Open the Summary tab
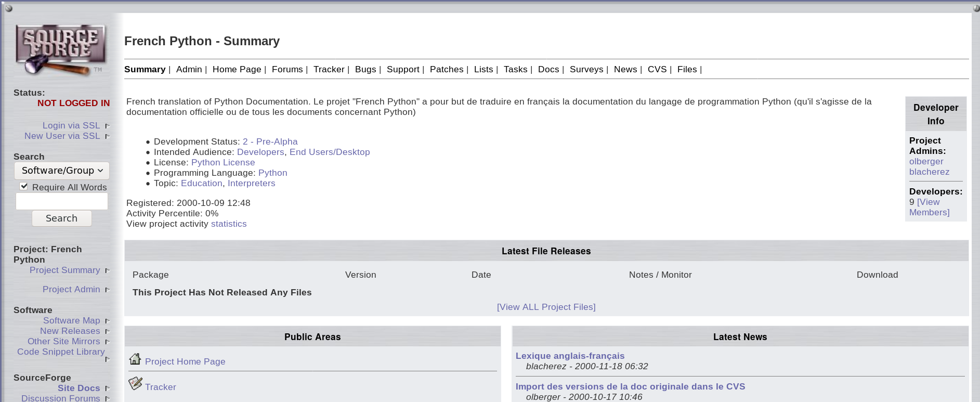The image size is (980, 402). pyautogui.click(x=145, y=69)
